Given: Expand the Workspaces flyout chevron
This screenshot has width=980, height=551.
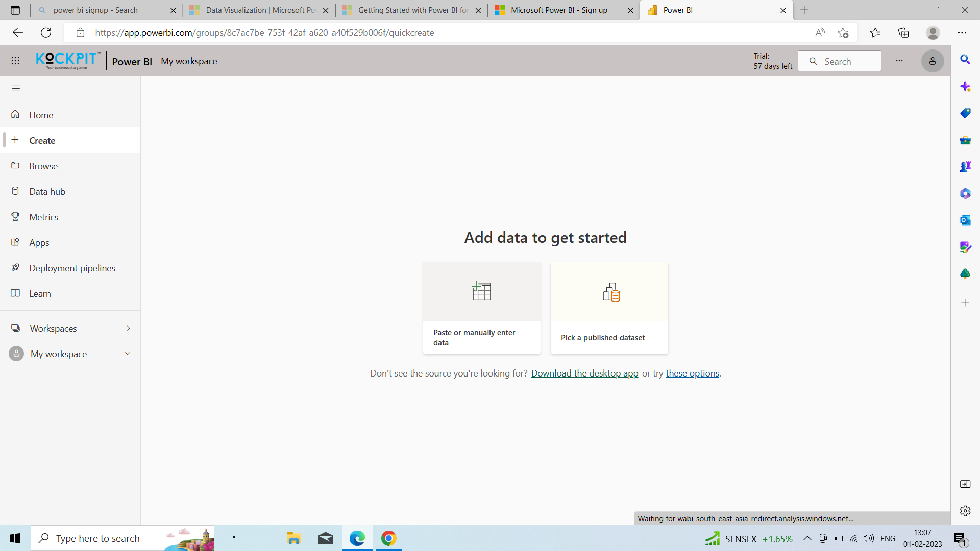Looking at the screenshot, I should [x=128, y=328].
